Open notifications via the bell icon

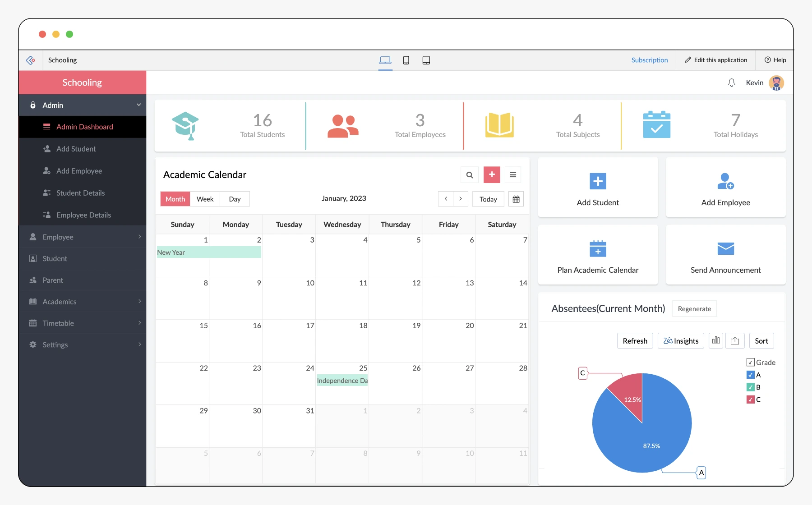pyautogui.click(x=731, y=83)
